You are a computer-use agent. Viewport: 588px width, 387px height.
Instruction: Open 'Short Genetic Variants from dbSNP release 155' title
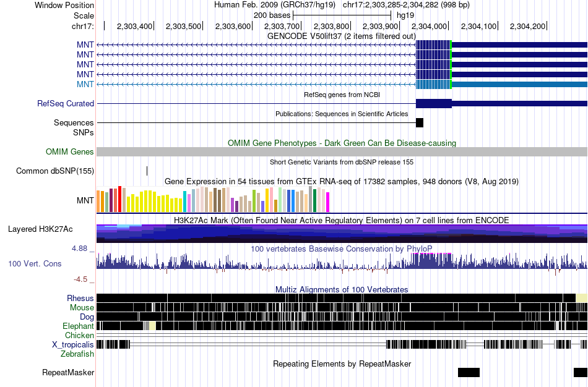click(x=342, y=162)
